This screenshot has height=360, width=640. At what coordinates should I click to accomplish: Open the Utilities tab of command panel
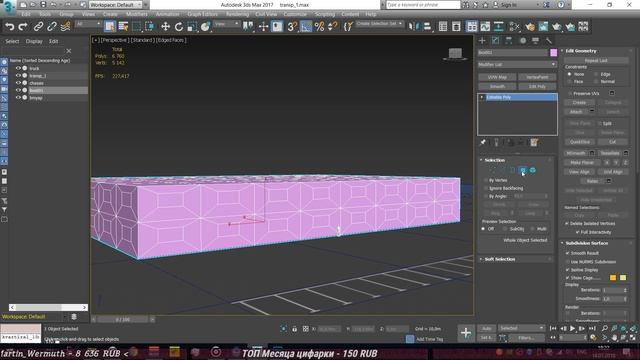(549, 40)
